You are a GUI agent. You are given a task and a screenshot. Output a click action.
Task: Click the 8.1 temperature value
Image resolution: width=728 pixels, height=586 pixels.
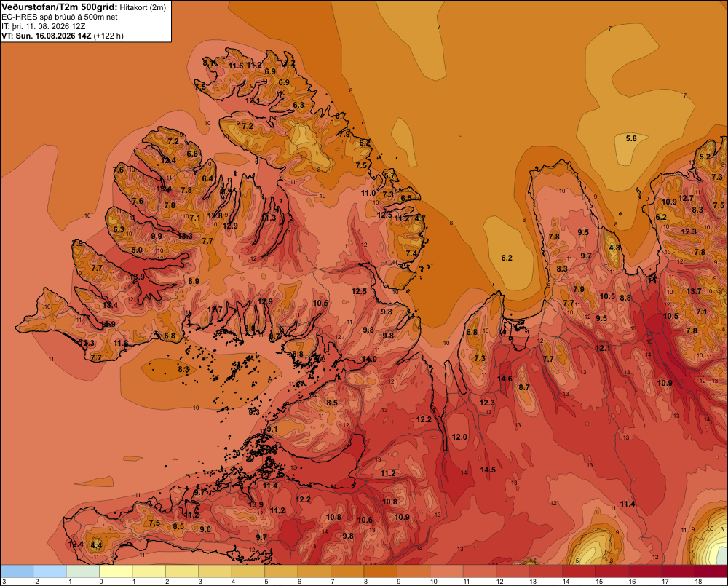[208, 62]
